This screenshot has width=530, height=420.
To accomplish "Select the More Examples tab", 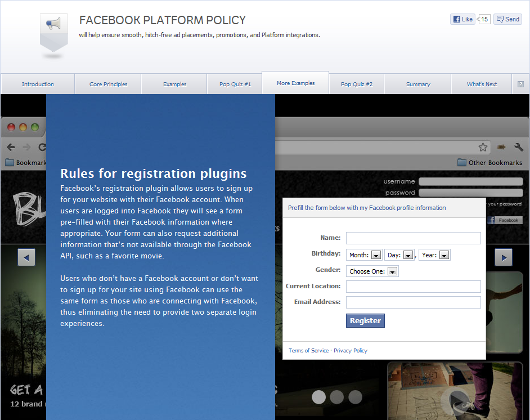I will (x=295, y=83).
